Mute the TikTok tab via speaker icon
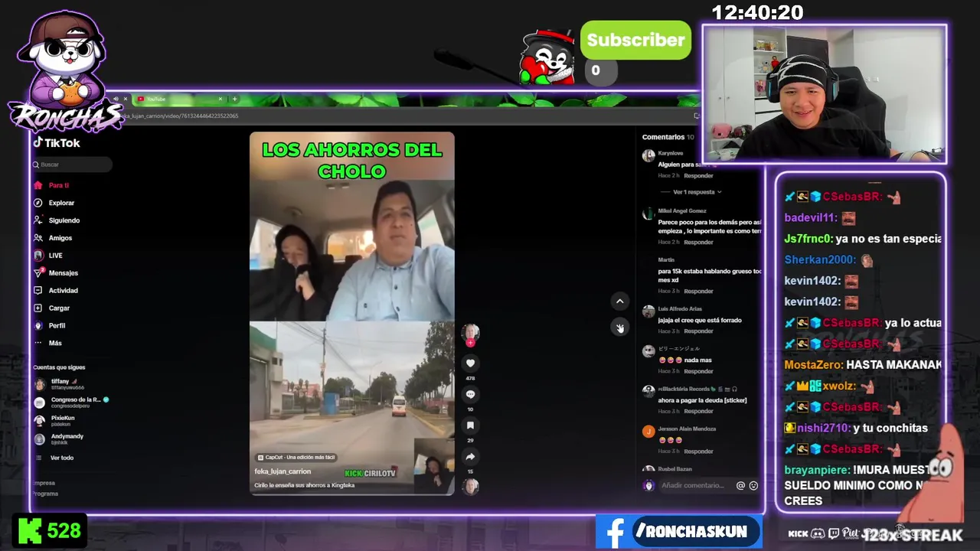 point(116,99)
